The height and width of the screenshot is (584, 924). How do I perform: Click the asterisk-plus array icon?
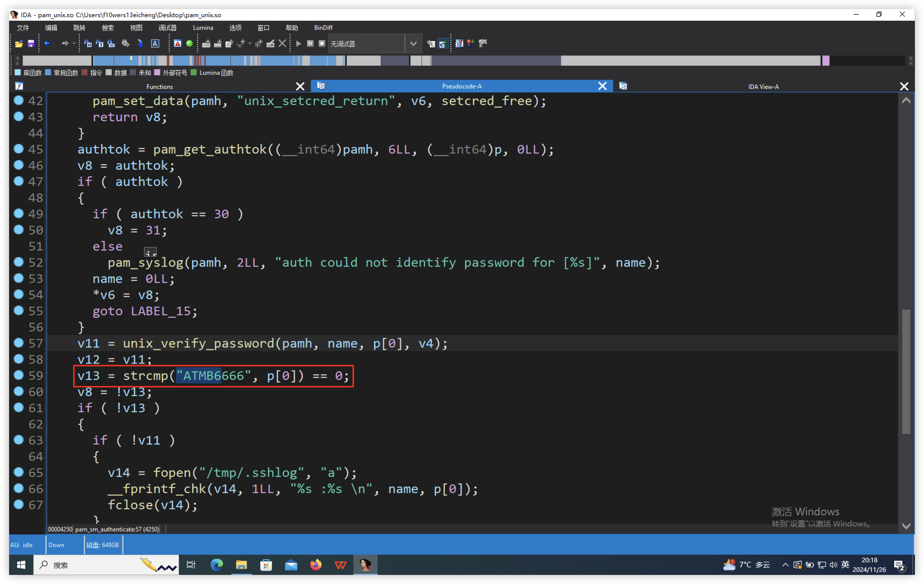tap(259, 44)
